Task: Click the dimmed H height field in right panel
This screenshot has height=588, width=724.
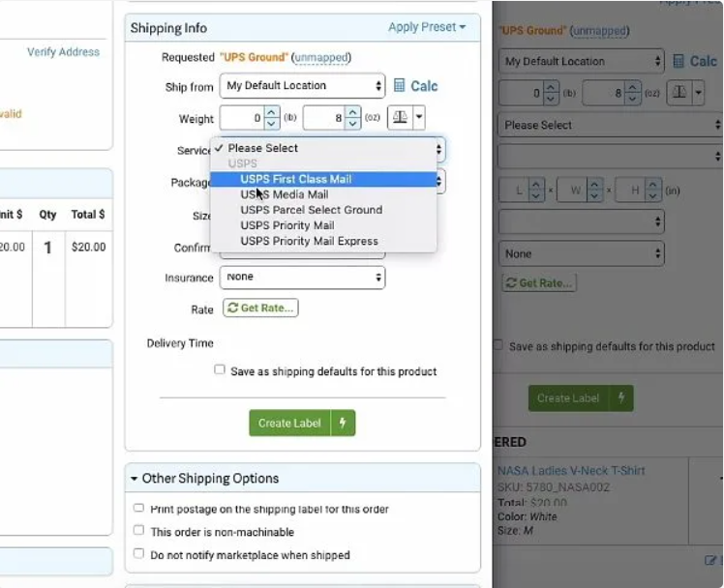Action: 630,190
